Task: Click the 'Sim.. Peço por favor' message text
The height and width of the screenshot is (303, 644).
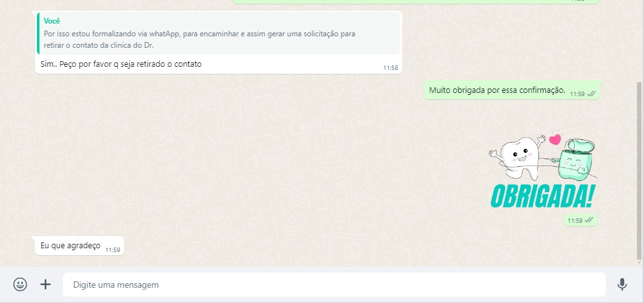Action: point(121,64)
